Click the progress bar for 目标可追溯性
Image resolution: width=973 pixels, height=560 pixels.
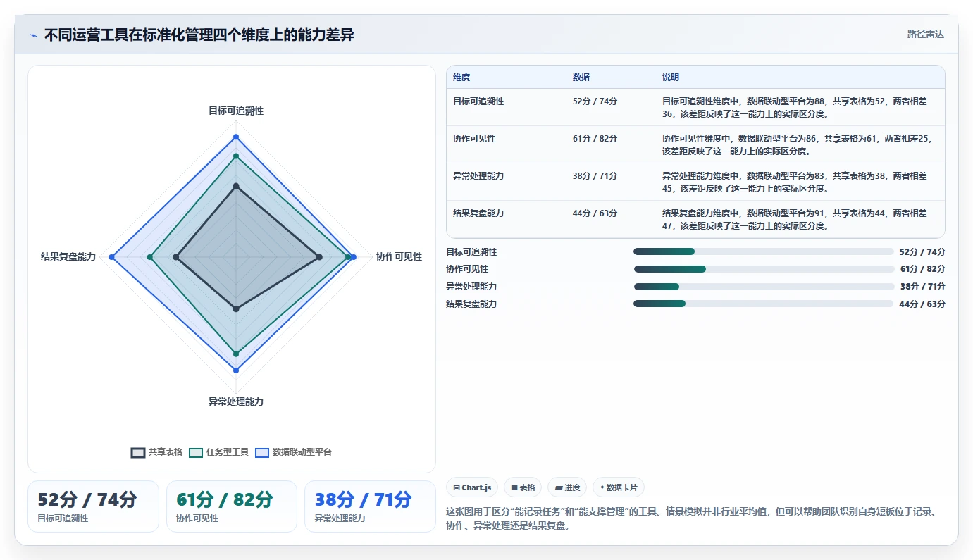763,251
